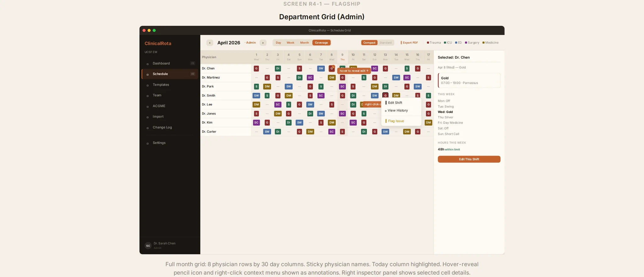
Task: Open Settings in the sidebar
Action: pos(170,143)
